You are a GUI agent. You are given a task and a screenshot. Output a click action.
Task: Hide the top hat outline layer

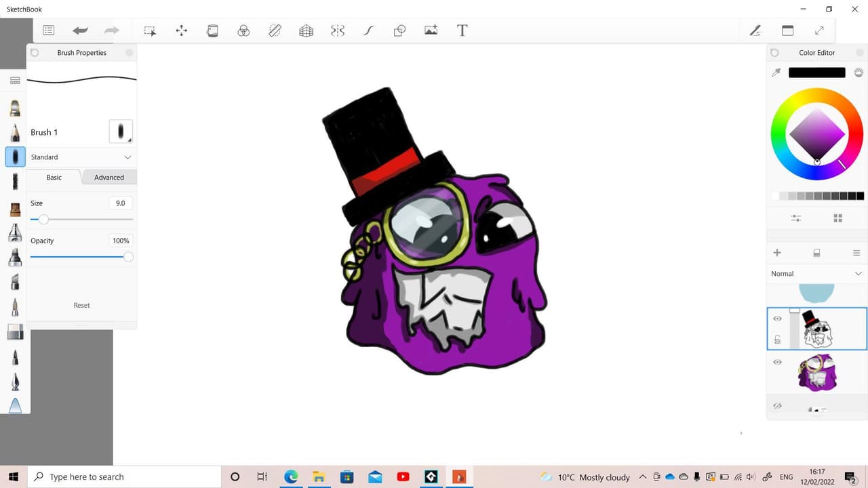[x=777, y=319]
